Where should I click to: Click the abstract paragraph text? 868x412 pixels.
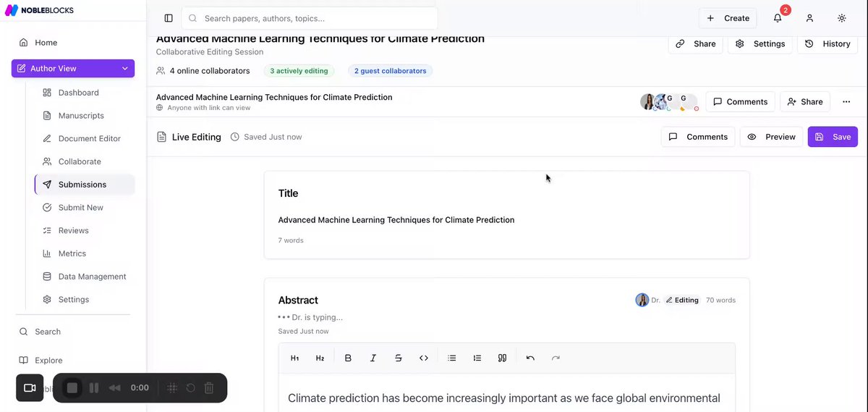pos(504,398)
